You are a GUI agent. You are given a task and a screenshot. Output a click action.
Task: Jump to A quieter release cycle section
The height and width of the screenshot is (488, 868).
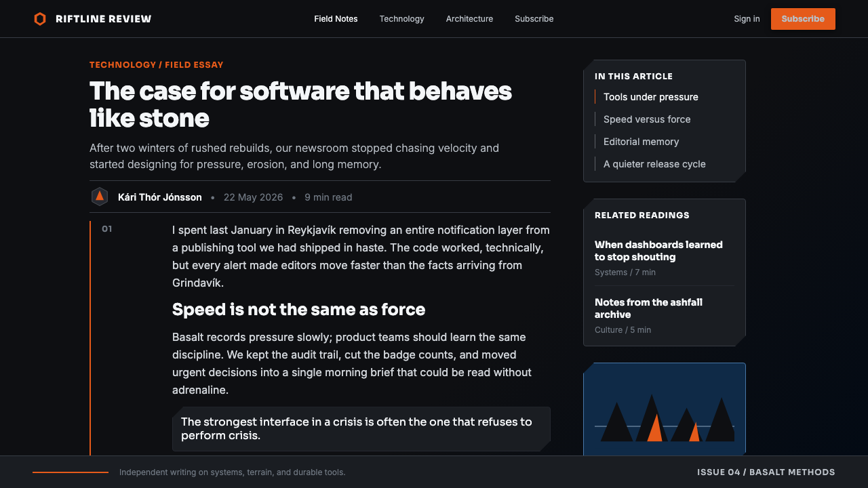click(654, 164)
